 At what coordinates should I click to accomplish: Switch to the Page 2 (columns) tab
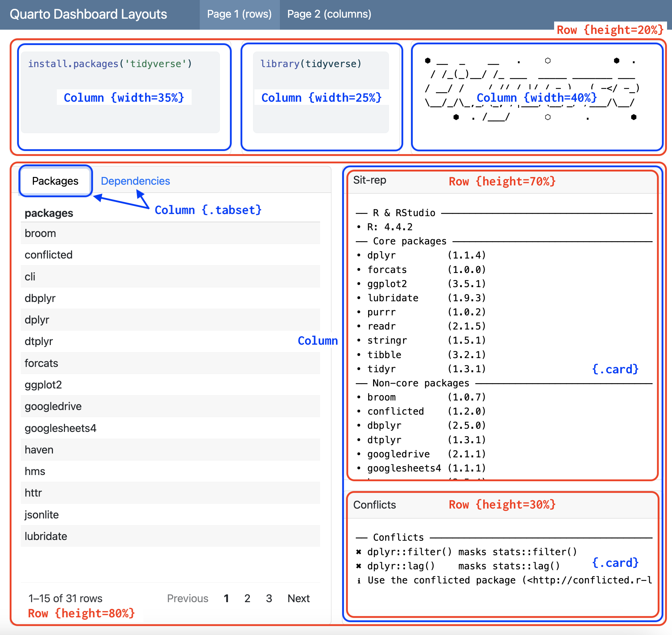329,14
